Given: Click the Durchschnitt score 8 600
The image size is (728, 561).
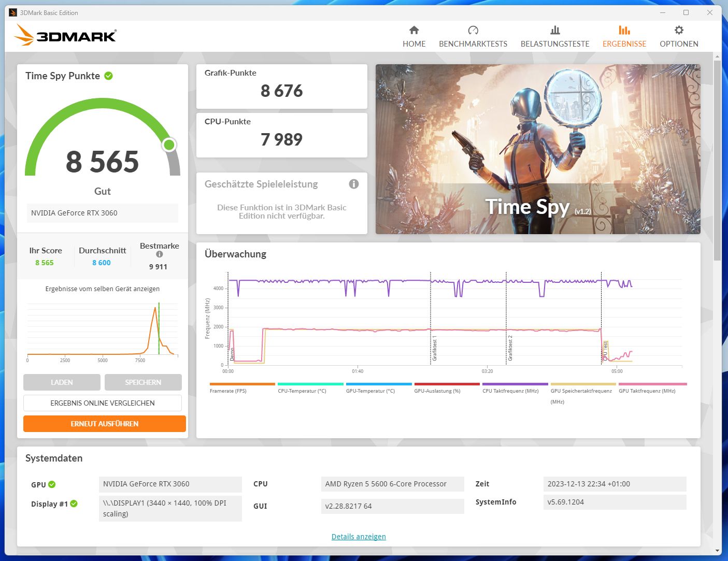Looking at the screenshot, I should point(102,263).
